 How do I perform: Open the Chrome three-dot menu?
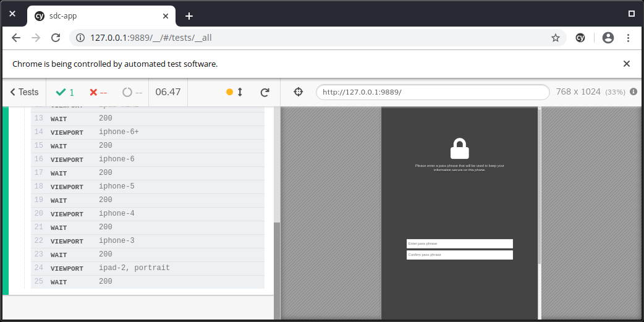tap(628, 38)
